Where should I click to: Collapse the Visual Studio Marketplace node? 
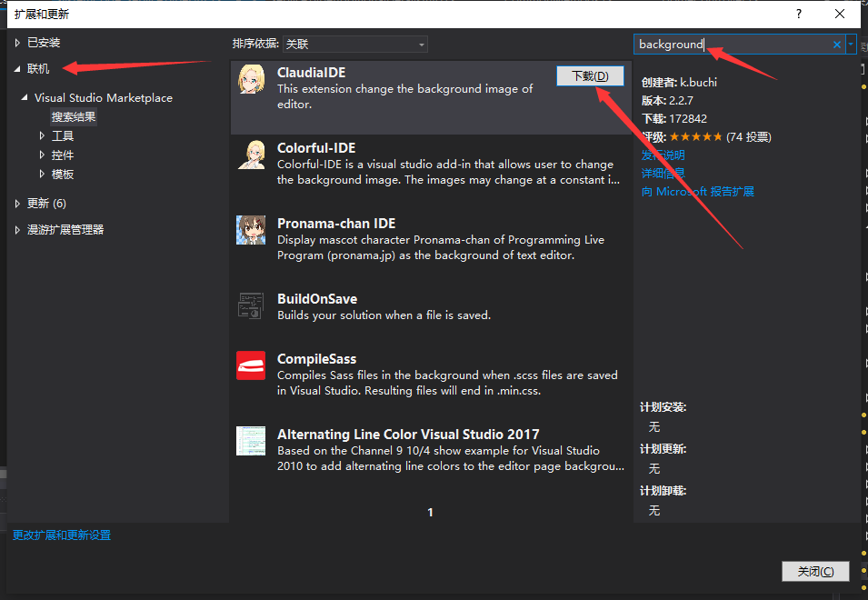tap(25, 97)
